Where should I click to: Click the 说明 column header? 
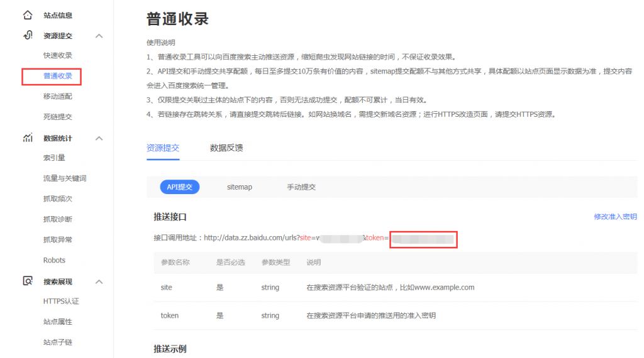pos(313,263)
